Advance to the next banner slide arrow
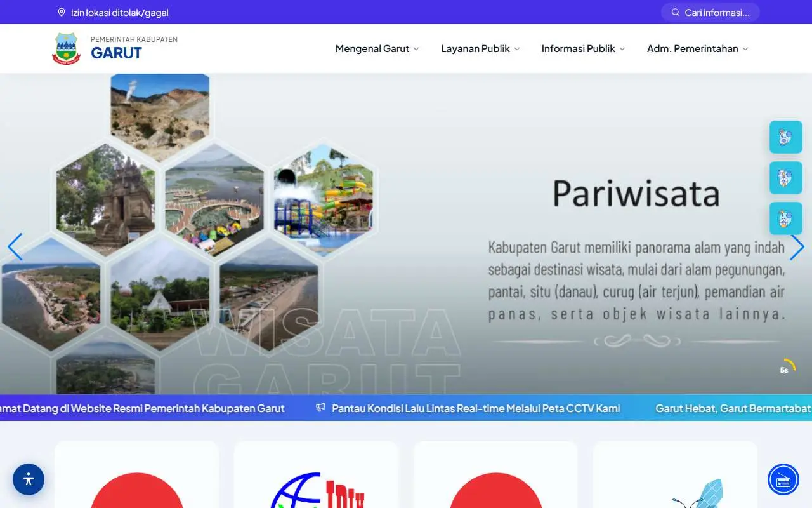 (797, 247)
